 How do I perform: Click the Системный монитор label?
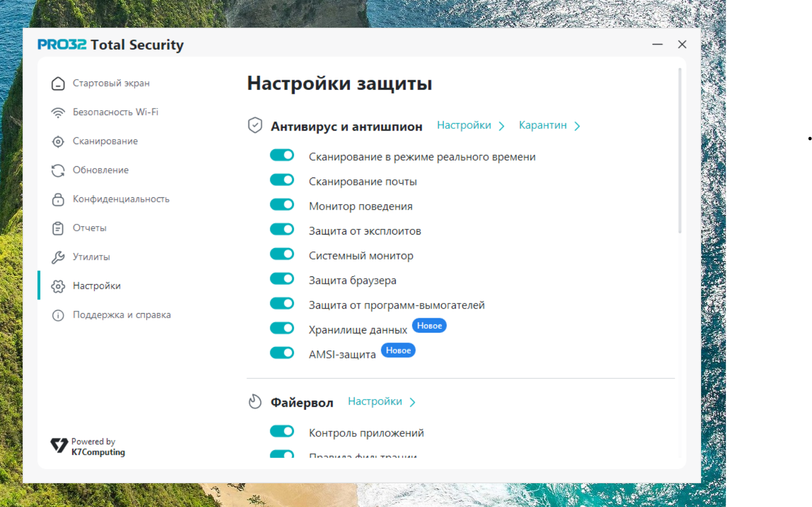[361, 255]
